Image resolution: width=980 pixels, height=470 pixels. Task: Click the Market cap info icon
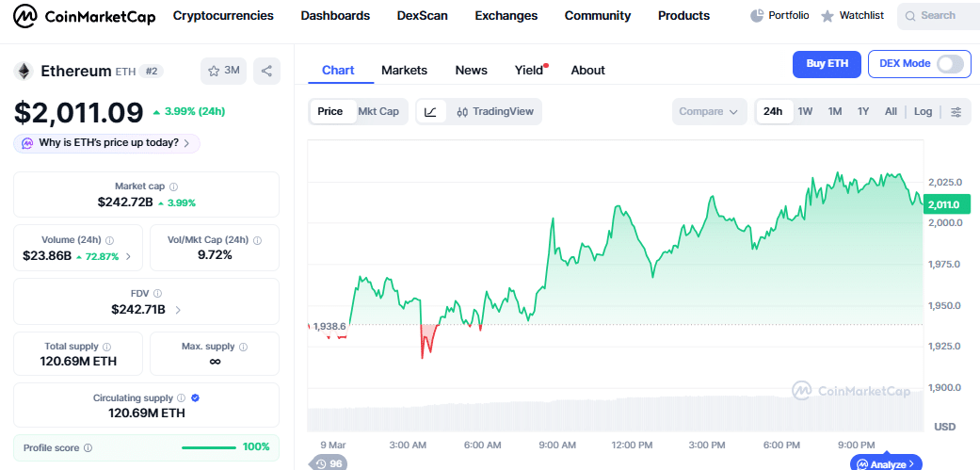point(174,186)
